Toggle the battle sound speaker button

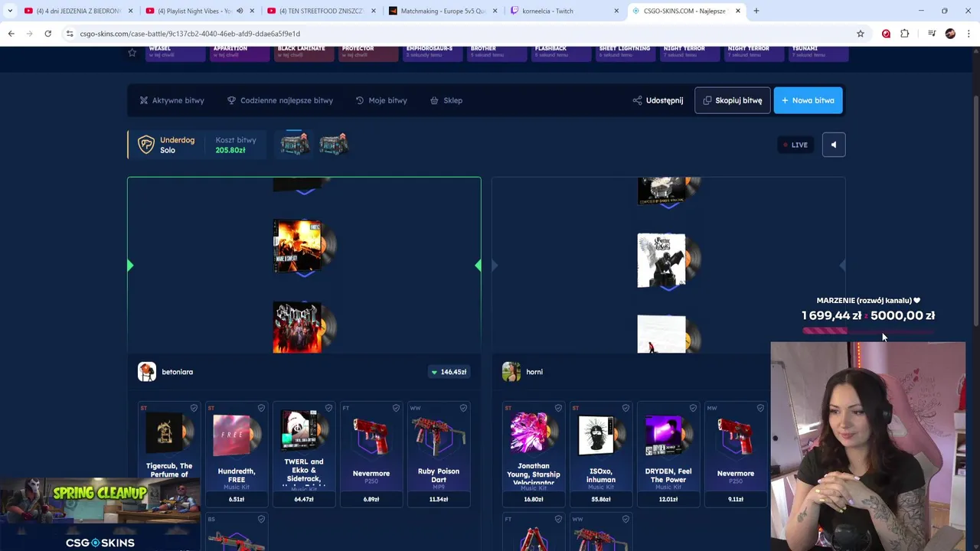[834, 145]
